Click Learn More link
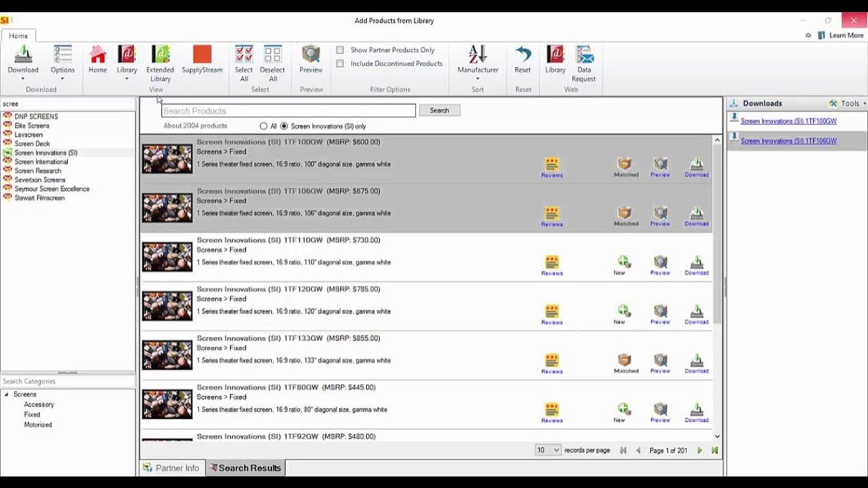Image resolution: width=868 pixels, height=488 pixels. (x=846, y=35)
